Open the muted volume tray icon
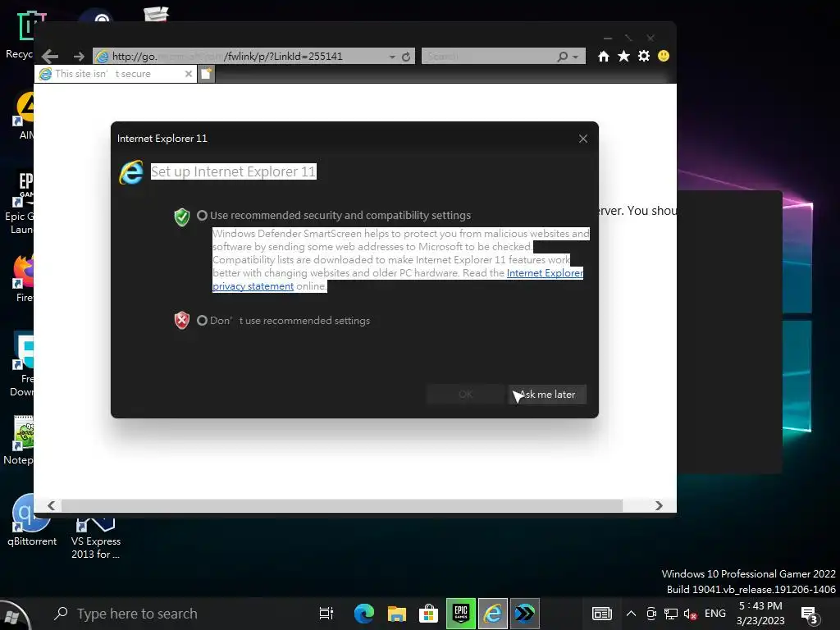This screenshot has height=630, width=840. pyautogui.click(x=690, y=614)
